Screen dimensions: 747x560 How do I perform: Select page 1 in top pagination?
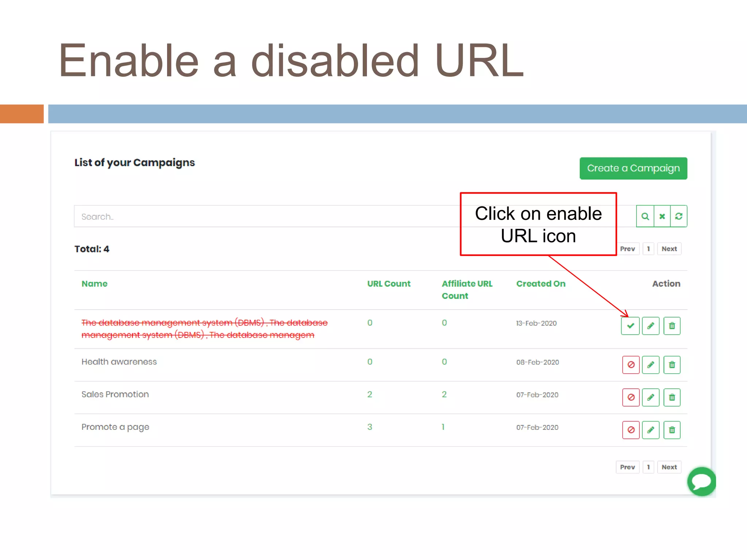pos(648,249)
